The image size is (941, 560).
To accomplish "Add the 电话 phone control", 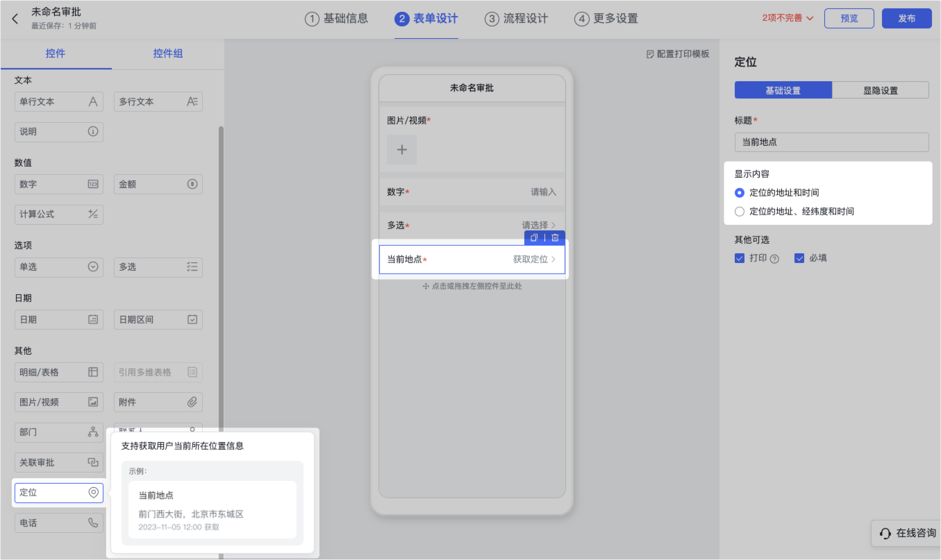I will pos(59,523).
